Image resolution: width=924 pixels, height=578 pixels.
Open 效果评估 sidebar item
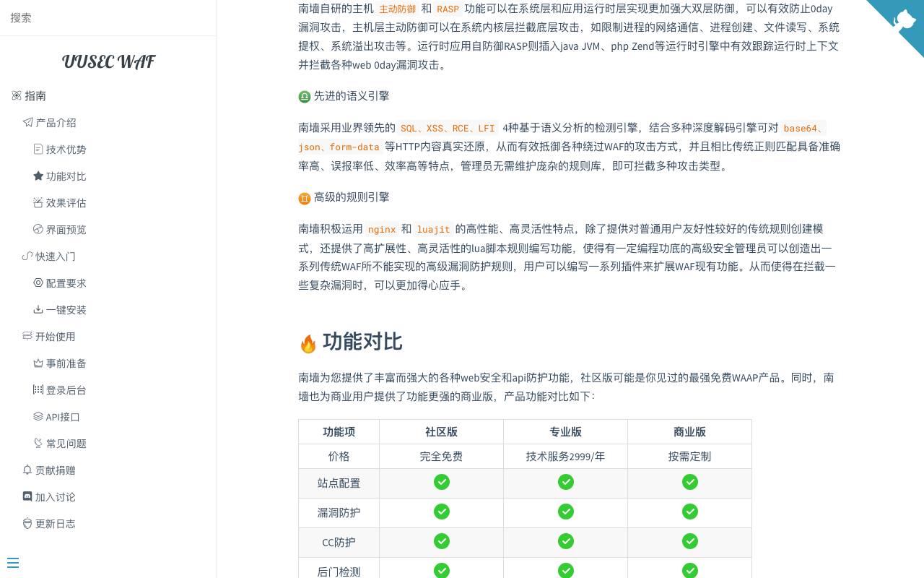pos(66,202)
